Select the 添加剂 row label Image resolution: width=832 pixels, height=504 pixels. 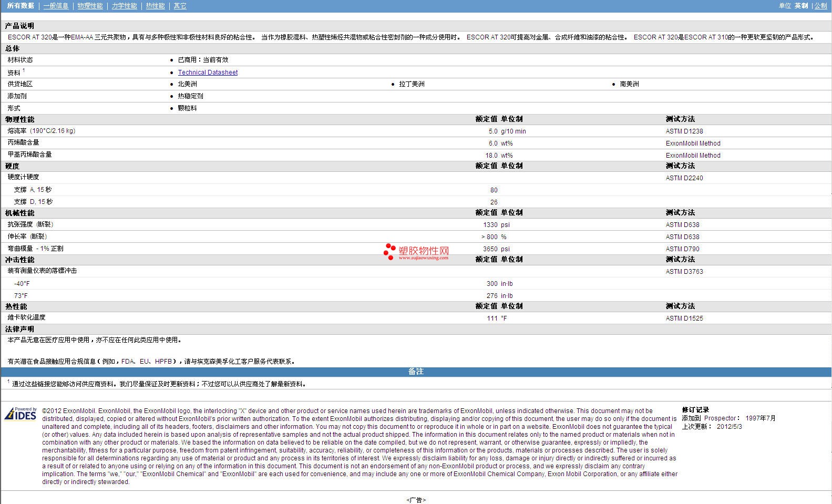coord(17,96)
